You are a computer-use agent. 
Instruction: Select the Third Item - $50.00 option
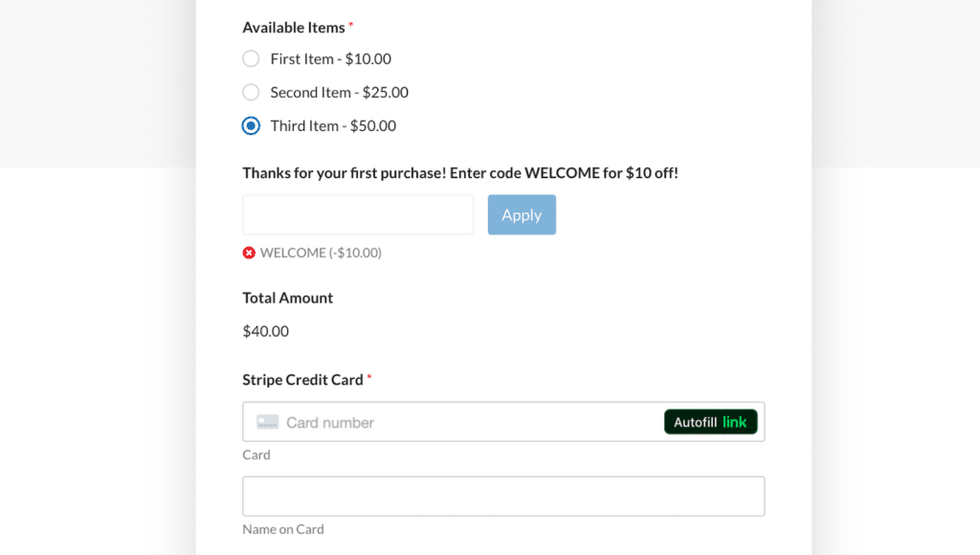250,125
